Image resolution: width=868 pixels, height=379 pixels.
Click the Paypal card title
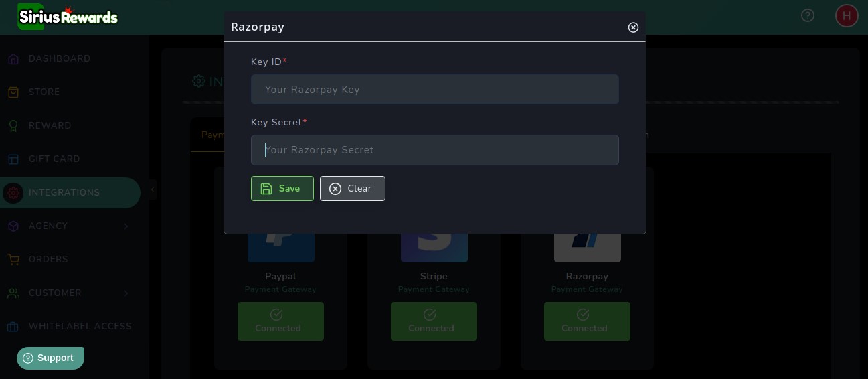tap(280, 276)
